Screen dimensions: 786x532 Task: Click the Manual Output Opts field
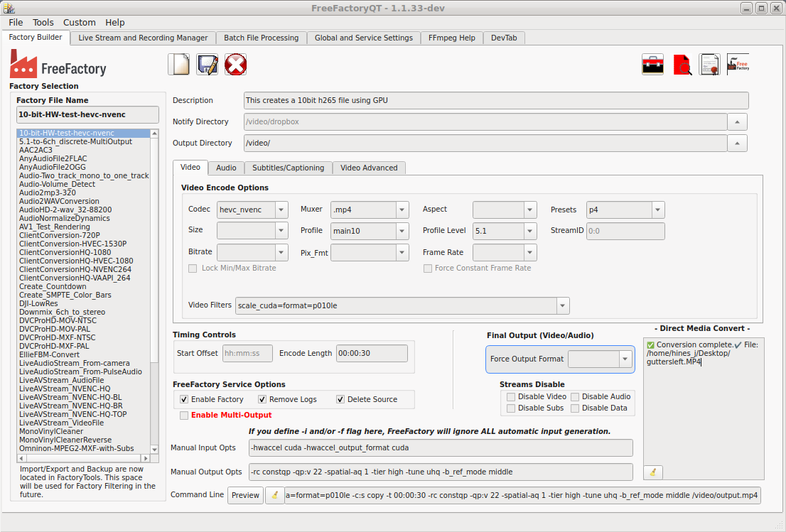441,472
